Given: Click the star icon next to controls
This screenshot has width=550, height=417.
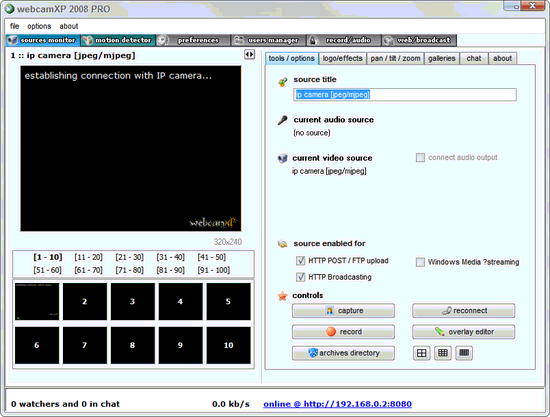Looking at the screenshot, I should [282, 296].
